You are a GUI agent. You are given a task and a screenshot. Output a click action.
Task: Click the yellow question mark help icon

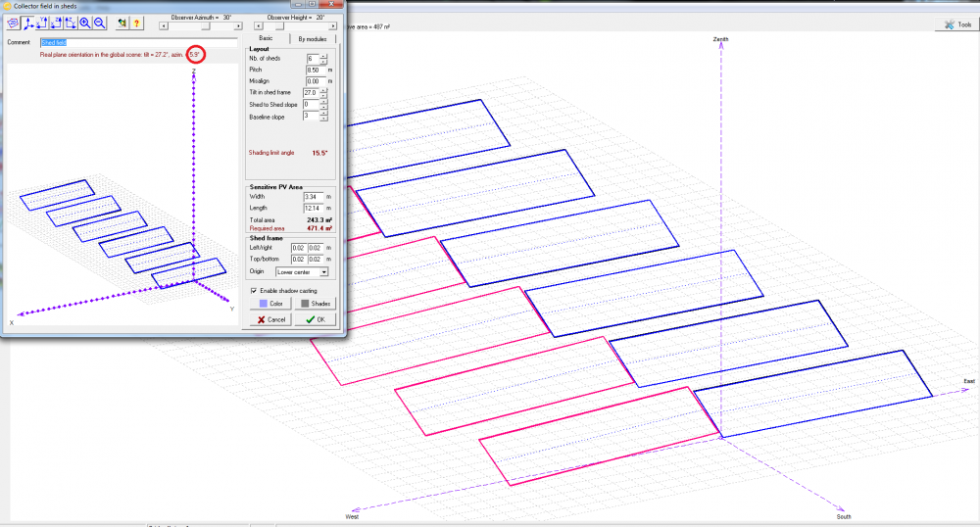[x=137, y=23]
